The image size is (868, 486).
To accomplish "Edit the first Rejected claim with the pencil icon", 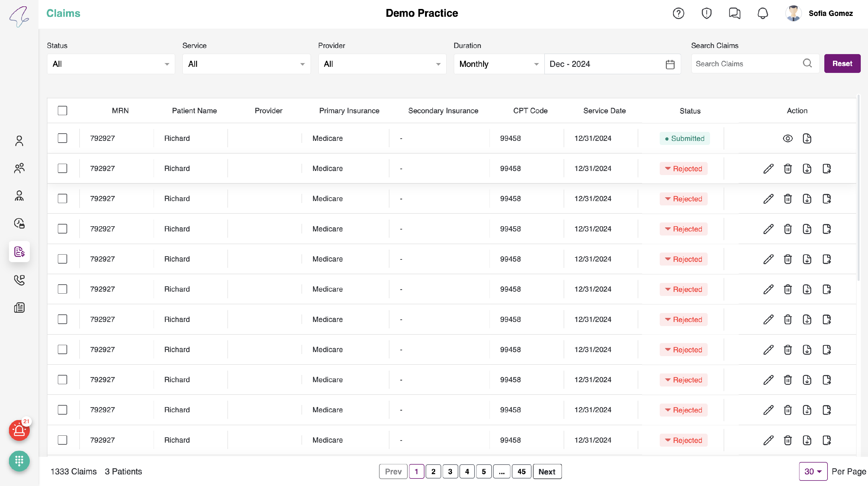I will [768, 168].
